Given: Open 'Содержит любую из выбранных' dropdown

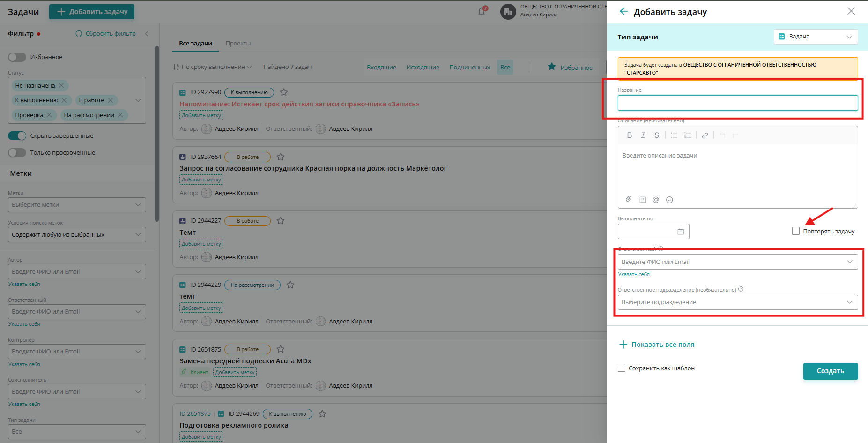Looking at the screenshot, I should pyautogui.click(x=77, y=235).
